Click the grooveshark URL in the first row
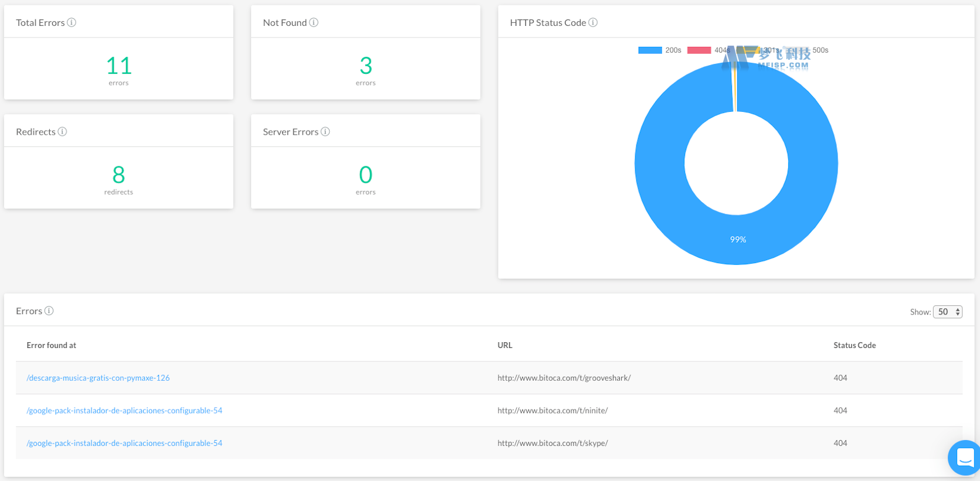This screenshot has width=980, height=481. click(x=564, y=378)
